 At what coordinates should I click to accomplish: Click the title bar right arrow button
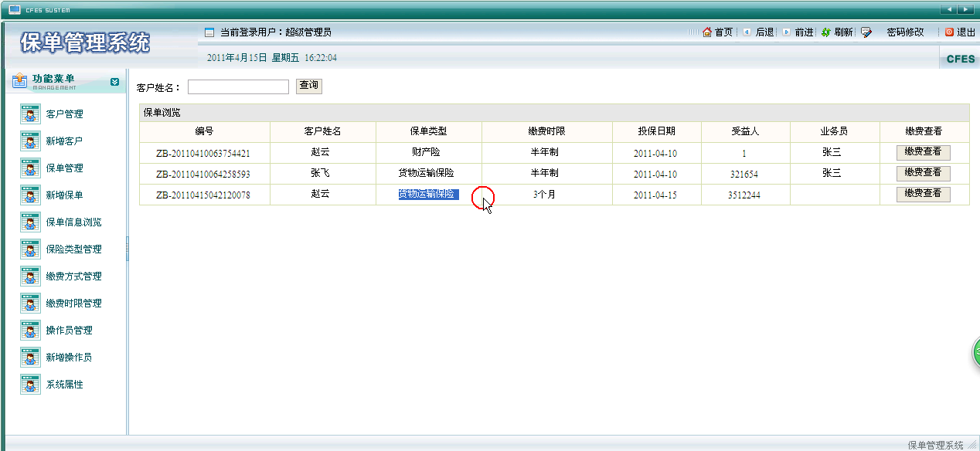[x=965, y=9]
